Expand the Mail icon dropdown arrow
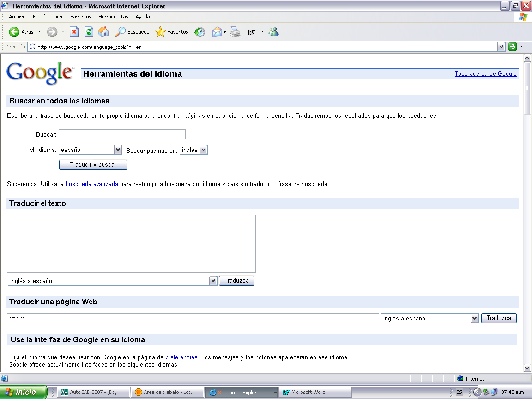Screen dimensions: 532x399 click(224, 32)
